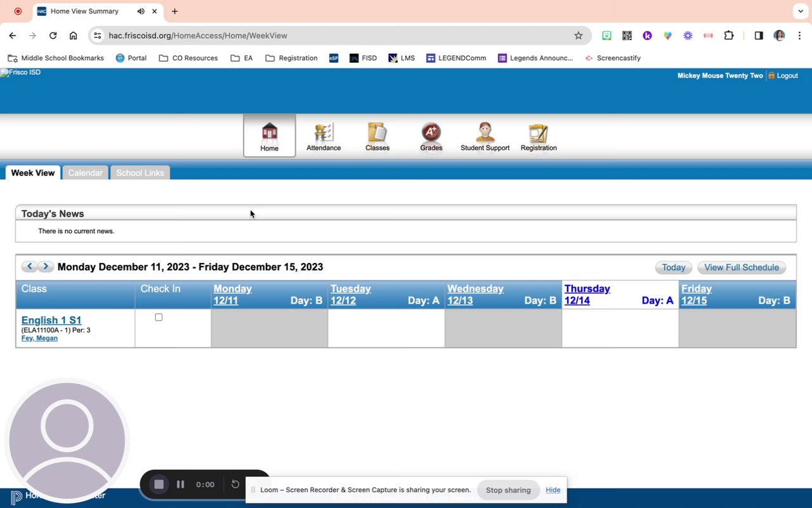
Task: Click the purple K extension icon
Action: 647,36
